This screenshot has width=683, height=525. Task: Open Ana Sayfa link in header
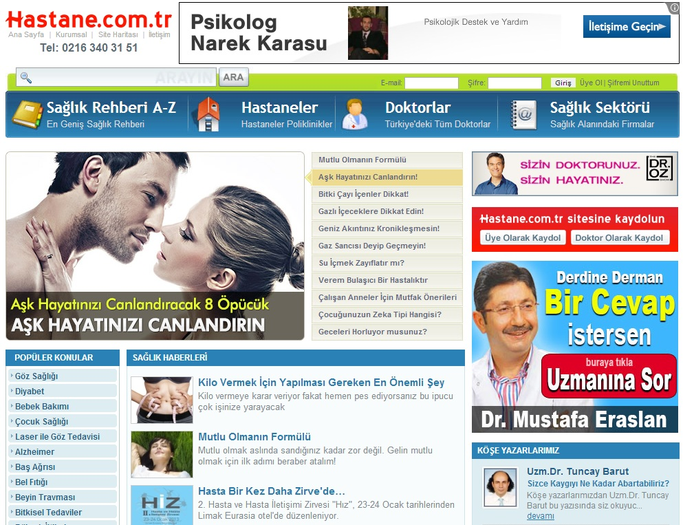(x=26, y=34)
